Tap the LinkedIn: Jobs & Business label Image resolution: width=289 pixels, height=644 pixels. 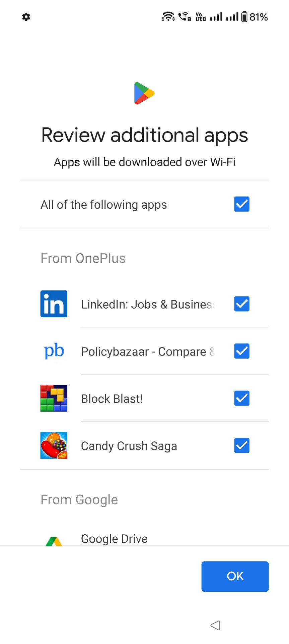147,305
